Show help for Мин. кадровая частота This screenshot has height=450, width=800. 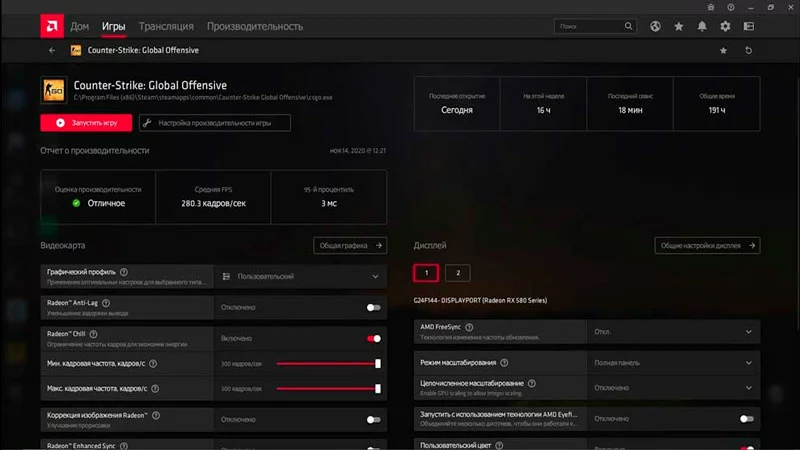pos(153,363)
